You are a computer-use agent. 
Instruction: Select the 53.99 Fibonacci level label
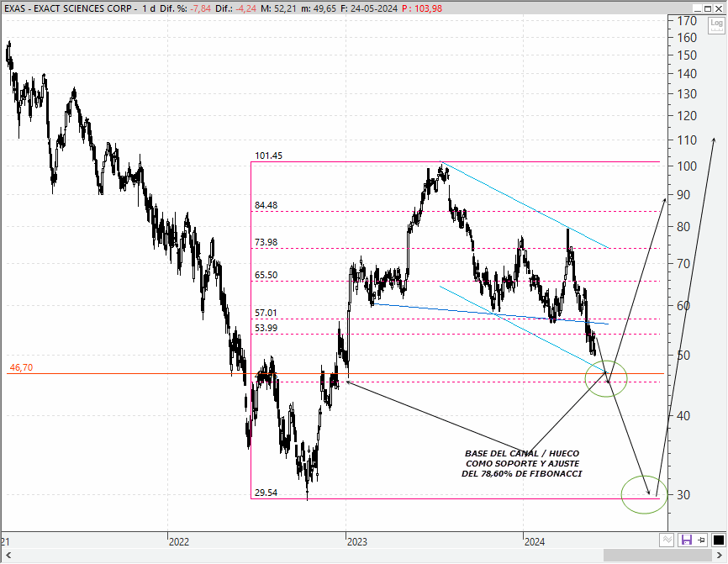(x=266, y=328)
